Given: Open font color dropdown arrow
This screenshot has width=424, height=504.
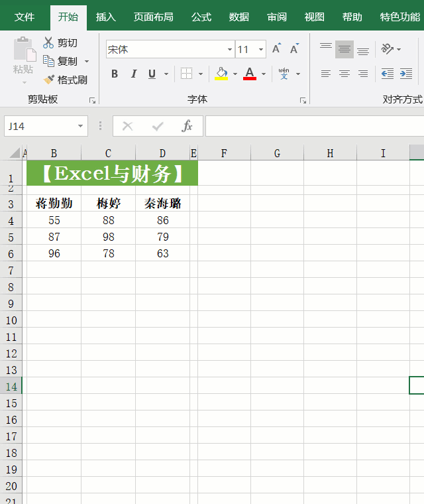Looking at the screenshot, I should pyautogui.click(x=264, y=74).
